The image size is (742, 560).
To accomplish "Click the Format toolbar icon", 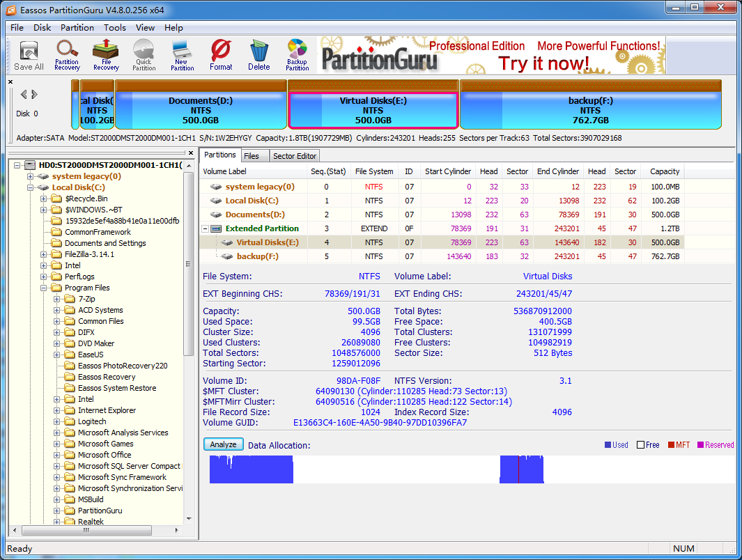I will (x=221, y=56).
